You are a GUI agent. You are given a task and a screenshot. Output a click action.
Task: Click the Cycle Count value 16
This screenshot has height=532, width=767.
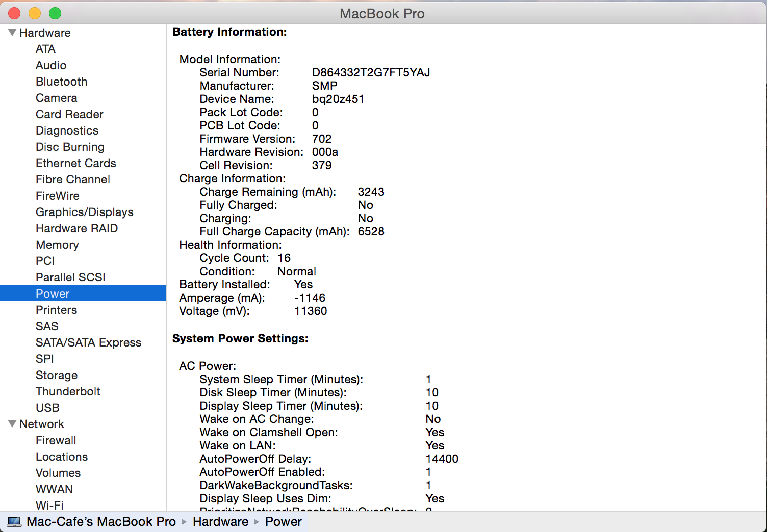pos(284,258)
